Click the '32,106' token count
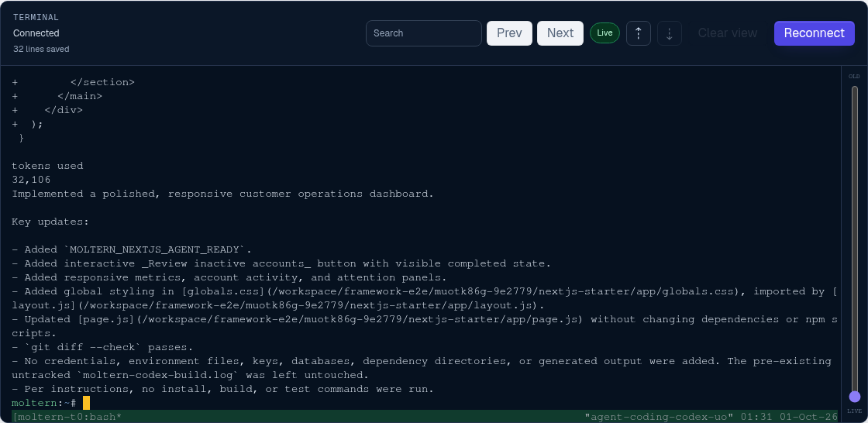Image resolution: width=868 pixels, height=423 pixels. click(x=31, y=180)
